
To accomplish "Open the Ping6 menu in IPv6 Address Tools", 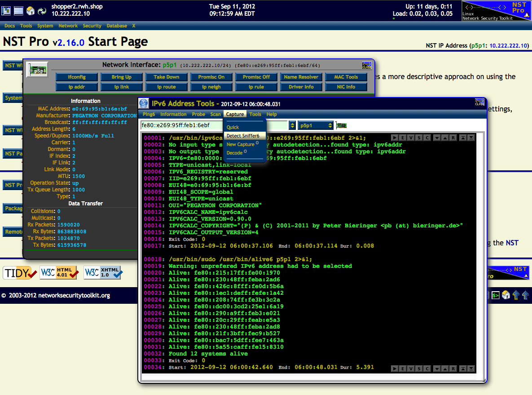I will tap(149, 115).
